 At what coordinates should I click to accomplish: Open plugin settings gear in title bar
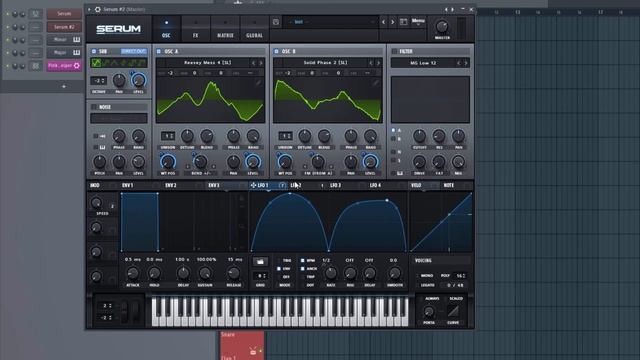tap(98, 9)
